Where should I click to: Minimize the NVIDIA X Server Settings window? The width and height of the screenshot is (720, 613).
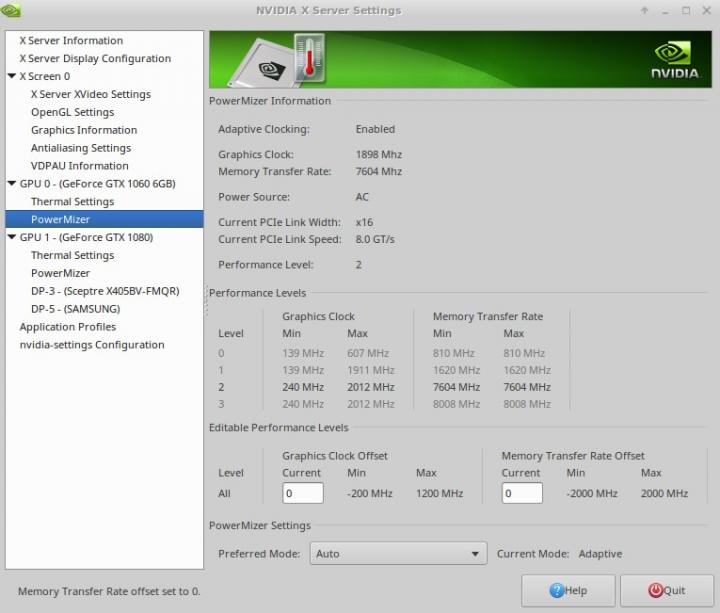pyautogui.click(x=665, y=11)
